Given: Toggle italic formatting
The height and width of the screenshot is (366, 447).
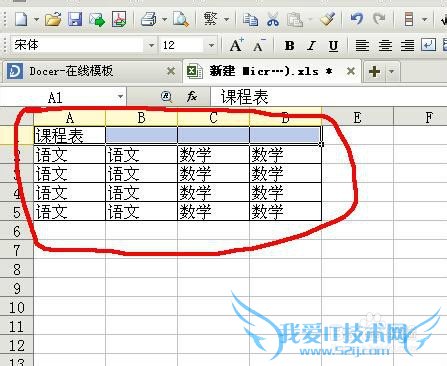Looking at the screenshot, I should 311,45.
